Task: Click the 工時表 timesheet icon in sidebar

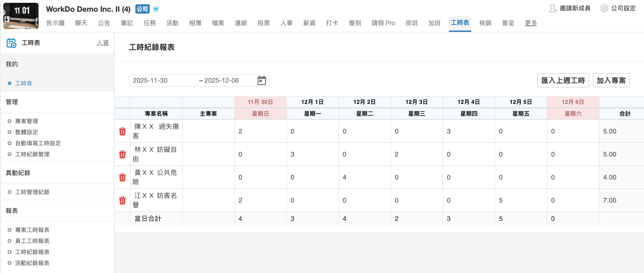Action: 11,43
